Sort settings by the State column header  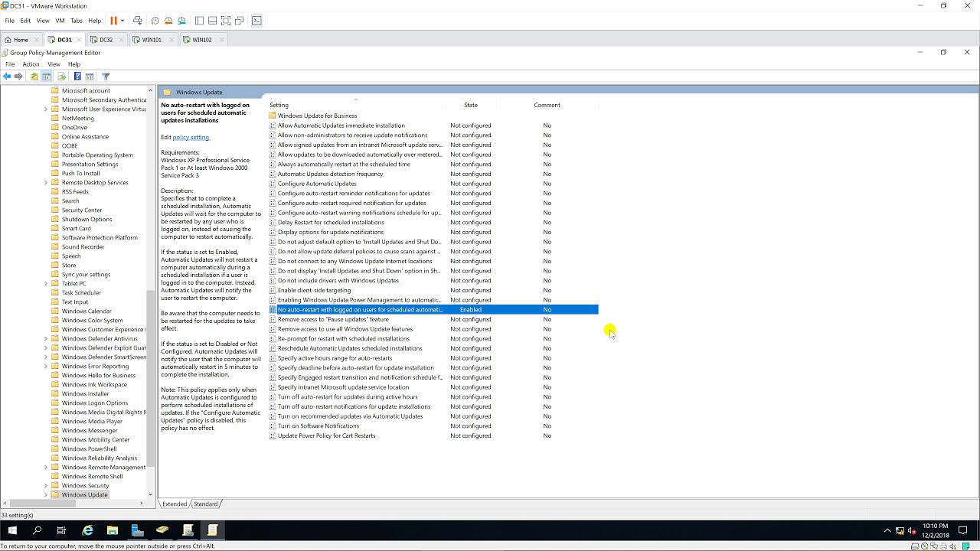click(x=471, y=105)
